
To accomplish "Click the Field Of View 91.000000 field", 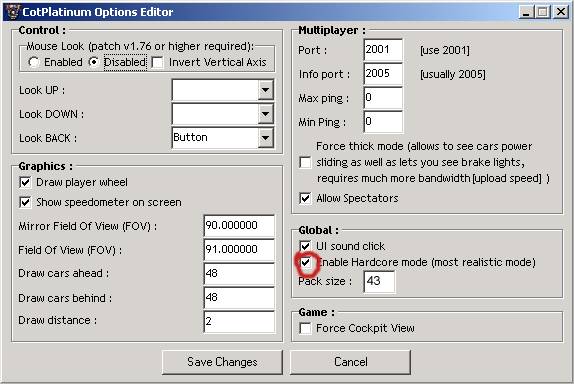I will (239, 250).
